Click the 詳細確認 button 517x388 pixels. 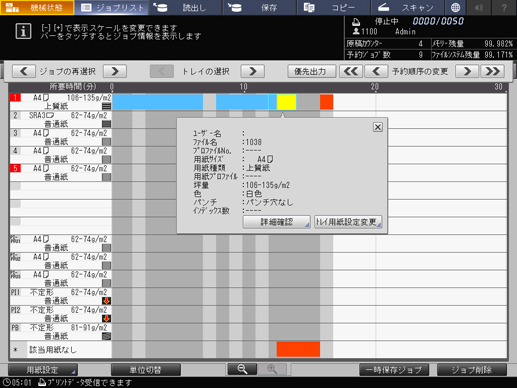click(x=277, y=222)
